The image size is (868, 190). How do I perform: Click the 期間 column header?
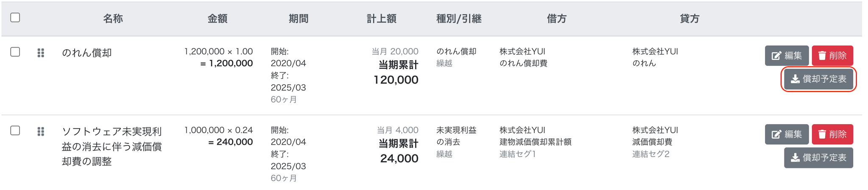[298, 19]
